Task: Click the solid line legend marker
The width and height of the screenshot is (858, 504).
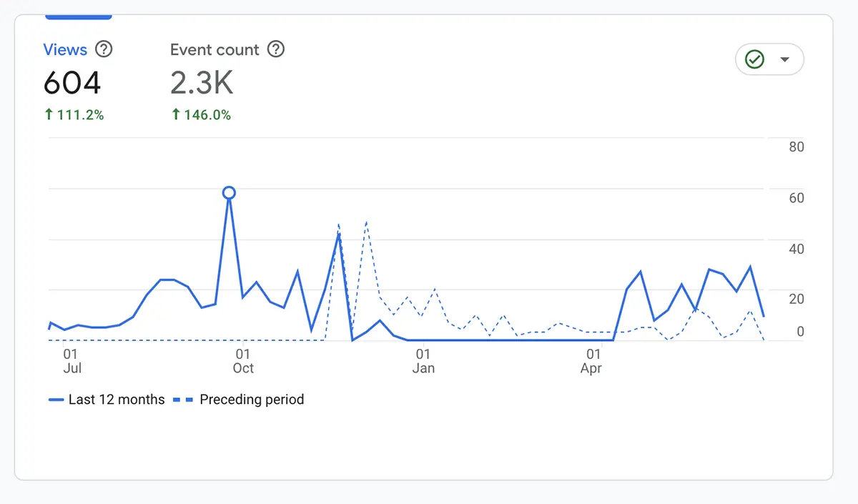Action: click(x=56, y=400)
